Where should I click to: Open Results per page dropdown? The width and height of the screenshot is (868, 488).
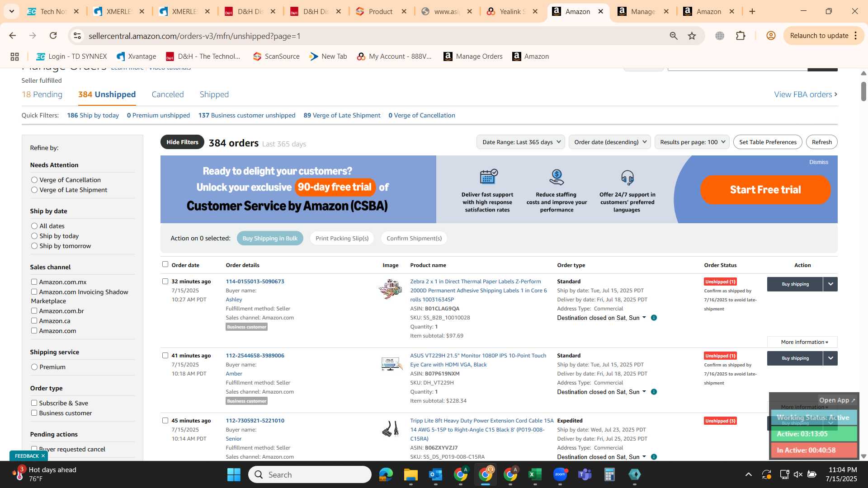692,142
